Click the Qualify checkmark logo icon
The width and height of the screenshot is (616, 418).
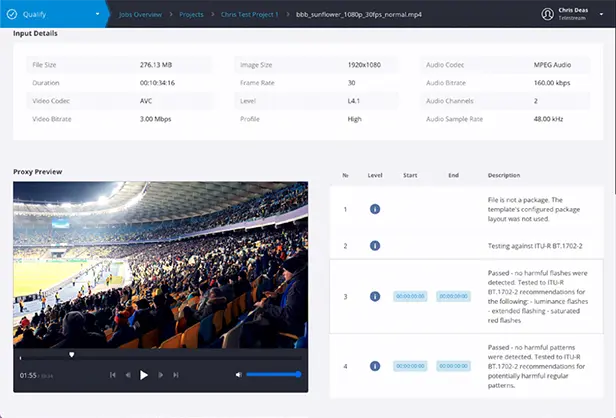pyautogui.click(x=12, y=14)
